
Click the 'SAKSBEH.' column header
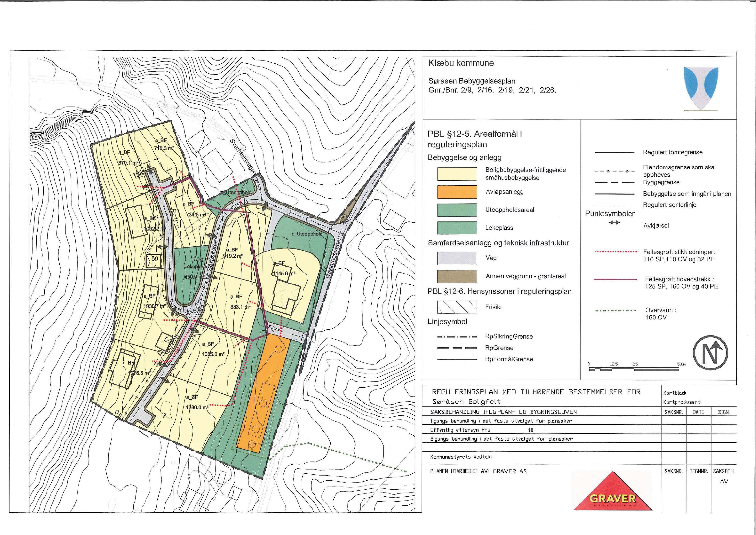click(x=724, y=472)
